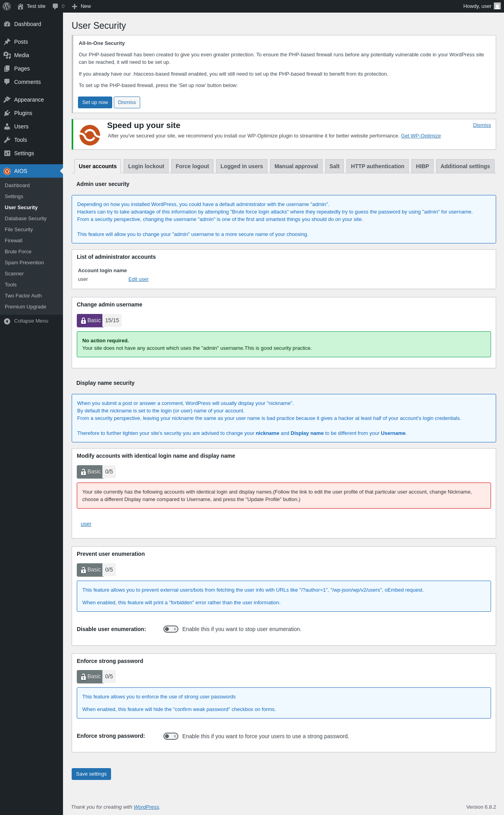The height and width of the screenshot is (815, 504).
Task: Click the Tools wrench icon
Action: 7,140
